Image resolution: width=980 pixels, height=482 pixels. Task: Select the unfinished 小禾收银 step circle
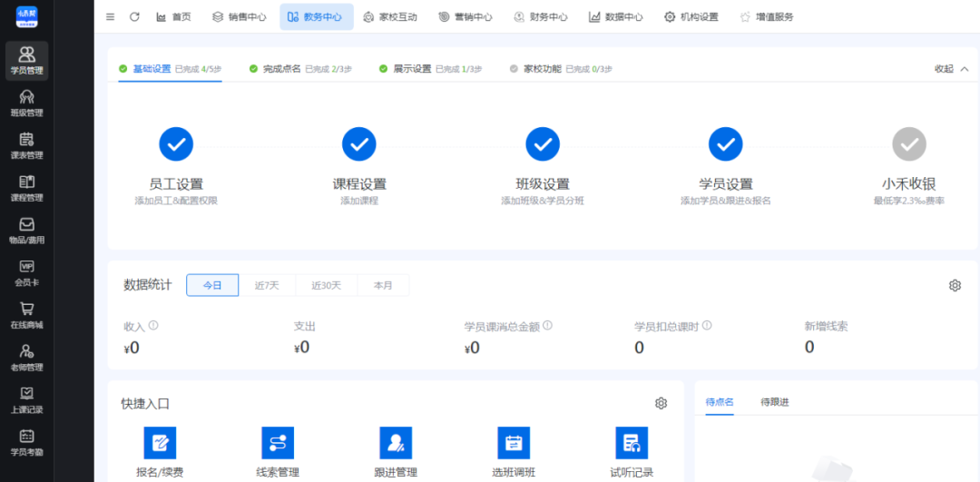click(908, 143)
